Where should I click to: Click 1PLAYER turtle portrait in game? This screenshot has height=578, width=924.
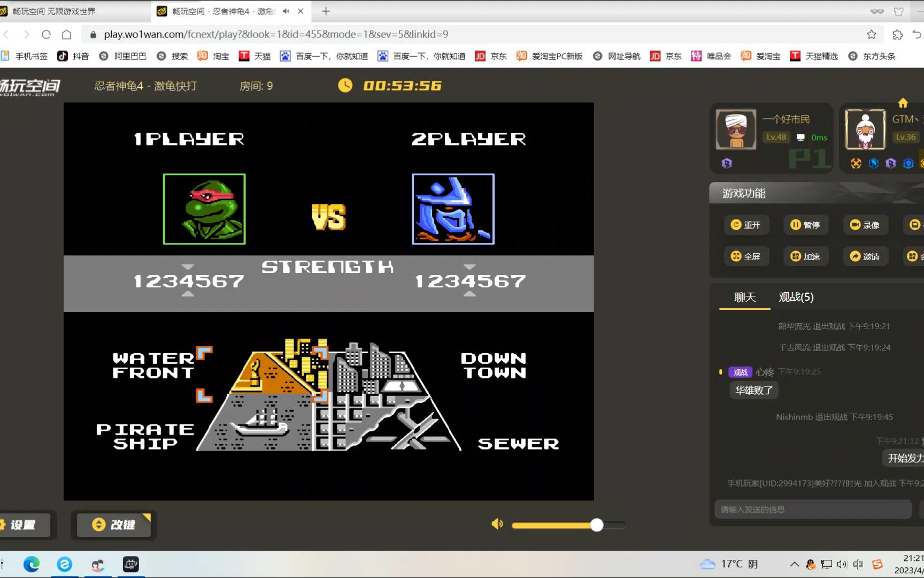[x=204, y=209]
